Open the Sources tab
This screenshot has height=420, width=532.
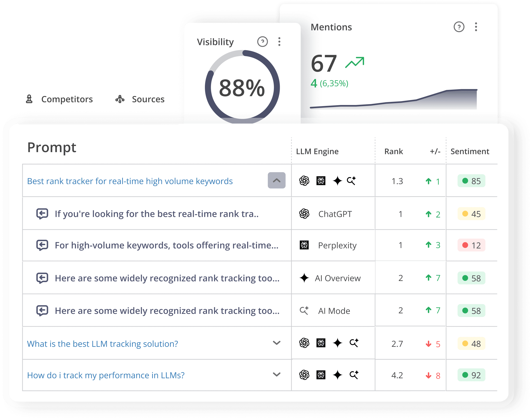point(140,99)
